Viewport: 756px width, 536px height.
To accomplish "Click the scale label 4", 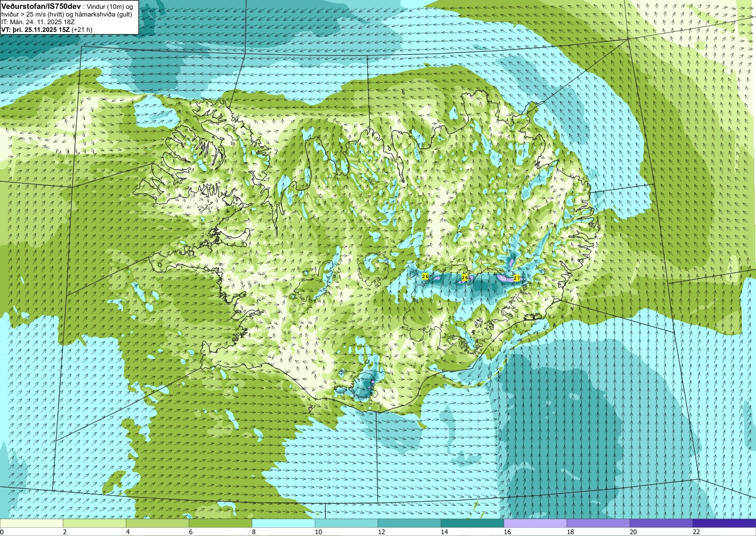I will [128, 532].
